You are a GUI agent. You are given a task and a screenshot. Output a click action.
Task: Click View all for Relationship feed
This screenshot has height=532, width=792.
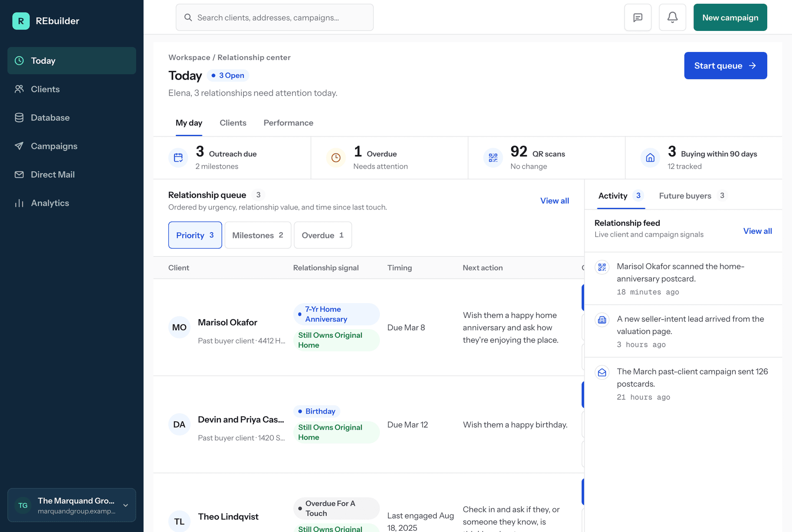[x=757, y=231]
